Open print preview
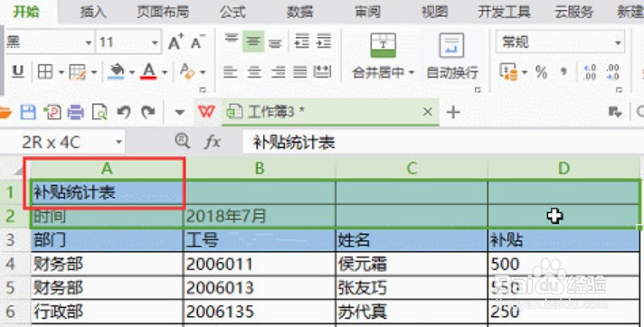 tap(99, 112)
